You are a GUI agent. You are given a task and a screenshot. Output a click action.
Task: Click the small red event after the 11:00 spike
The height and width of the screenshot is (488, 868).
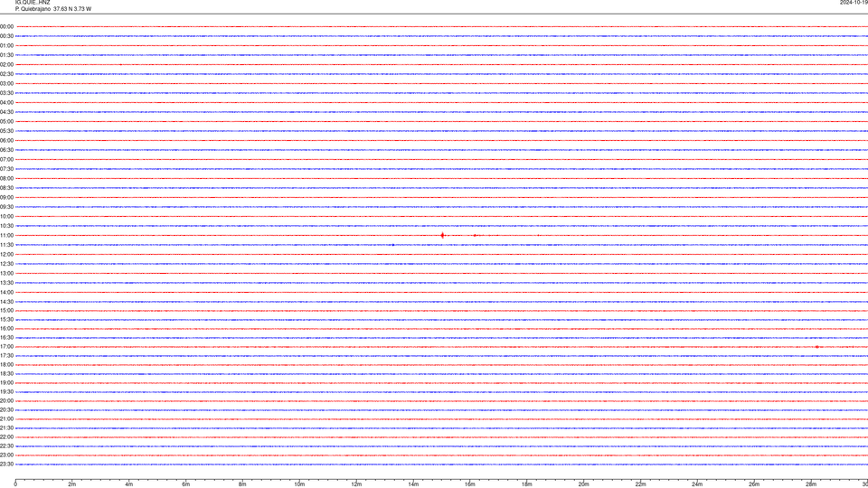475,236
